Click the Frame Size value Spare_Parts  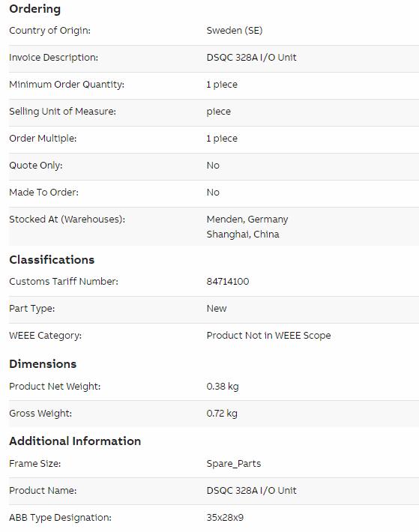[x=234, y=464]
